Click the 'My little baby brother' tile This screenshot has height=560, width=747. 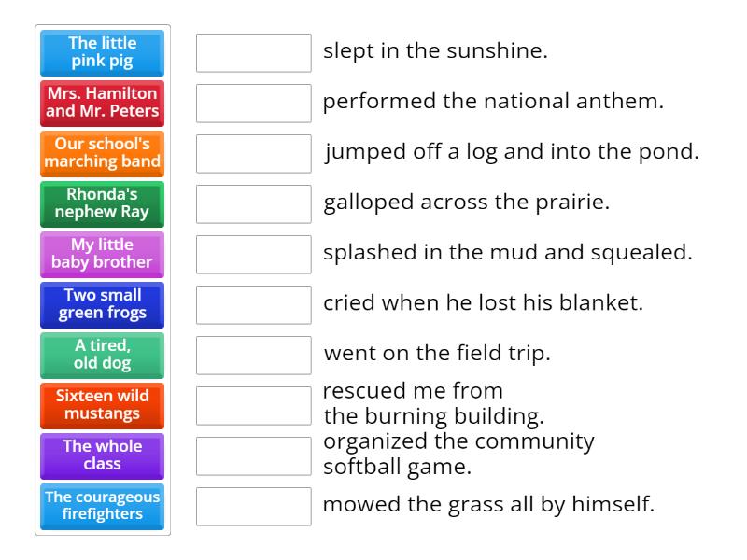tap(103, 255)
